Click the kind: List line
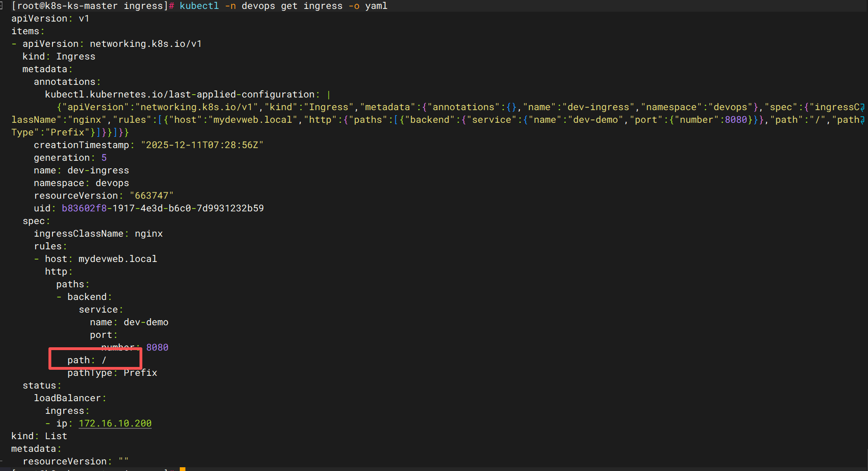Screen dimensions: 868x471 point(39,436)
